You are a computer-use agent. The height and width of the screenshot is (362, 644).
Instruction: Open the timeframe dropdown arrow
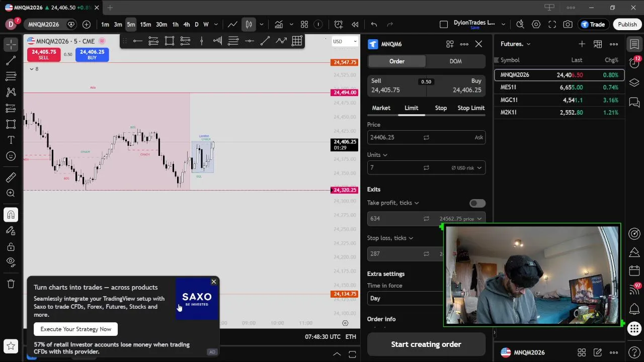(x=216, y=24)
